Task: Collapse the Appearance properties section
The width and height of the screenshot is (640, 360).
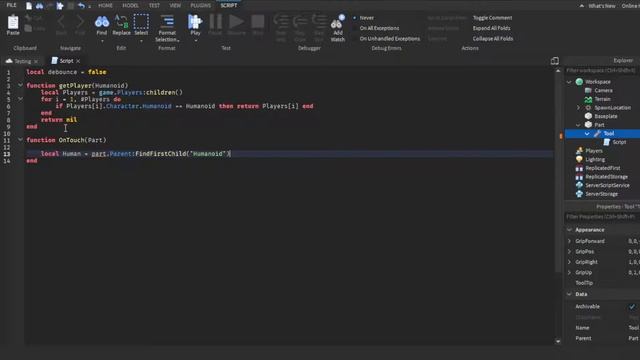Action: click(x=569, y=230)
